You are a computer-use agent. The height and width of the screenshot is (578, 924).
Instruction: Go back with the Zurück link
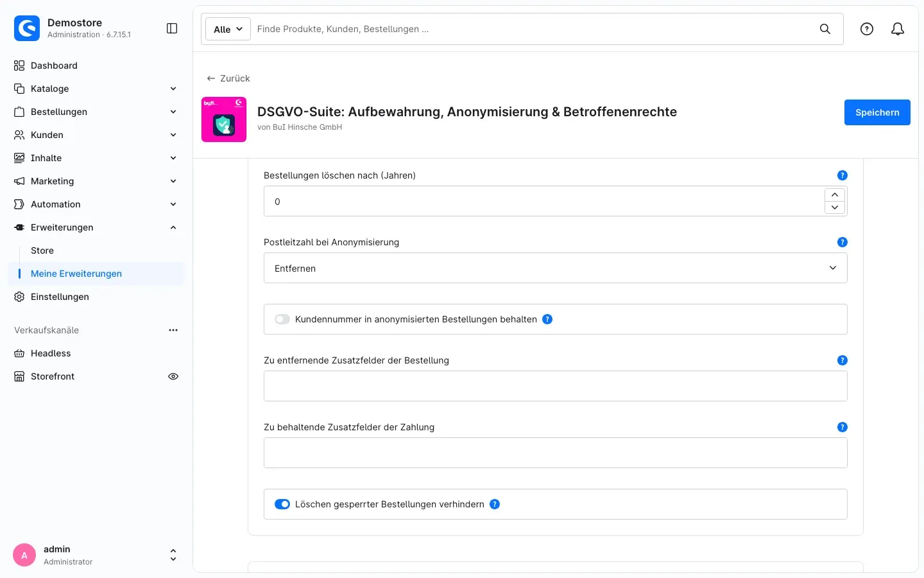pos(228,78)
